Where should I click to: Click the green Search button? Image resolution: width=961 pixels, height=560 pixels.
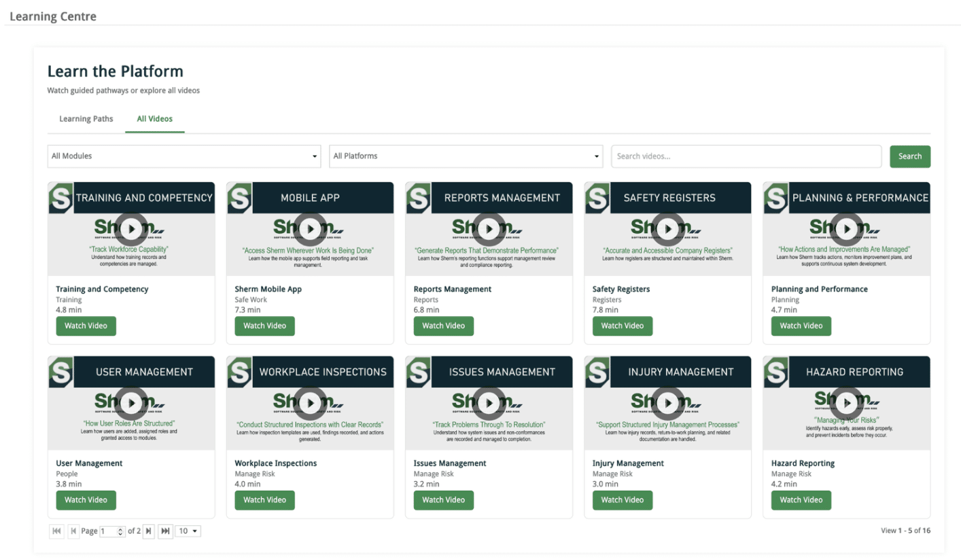[909, 156]
